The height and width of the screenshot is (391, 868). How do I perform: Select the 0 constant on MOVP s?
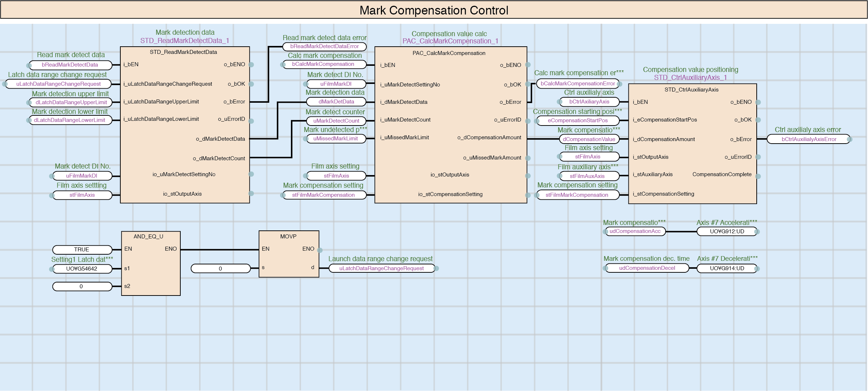point(220,268)
